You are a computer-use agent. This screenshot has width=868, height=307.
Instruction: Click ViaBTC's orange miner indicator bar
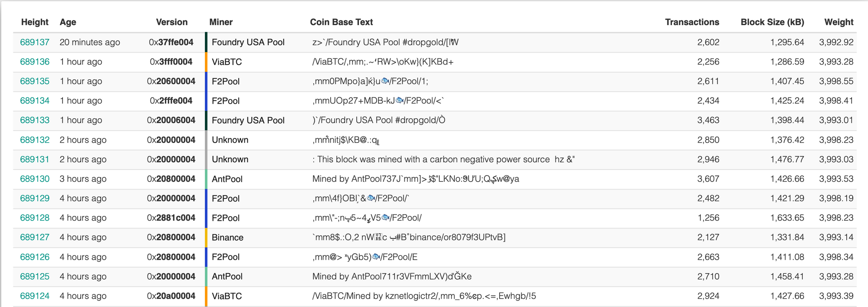click(x=206, y=62)
